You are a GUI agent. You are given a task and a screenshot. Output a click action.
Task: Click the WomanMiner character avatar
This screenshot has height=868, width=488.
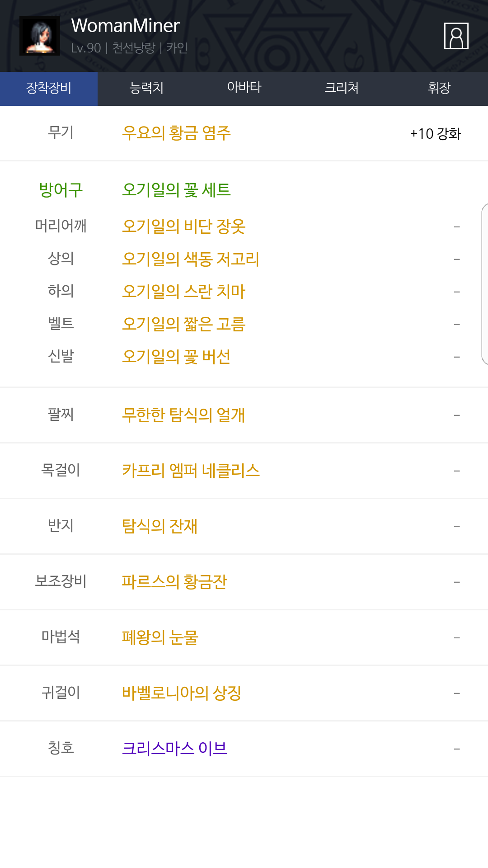pos(40,36)
